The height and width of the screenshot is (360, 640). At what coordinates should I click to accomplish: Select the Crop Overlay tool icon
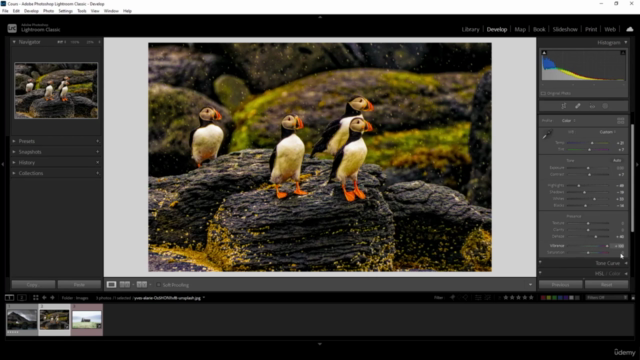coord(564,106)
